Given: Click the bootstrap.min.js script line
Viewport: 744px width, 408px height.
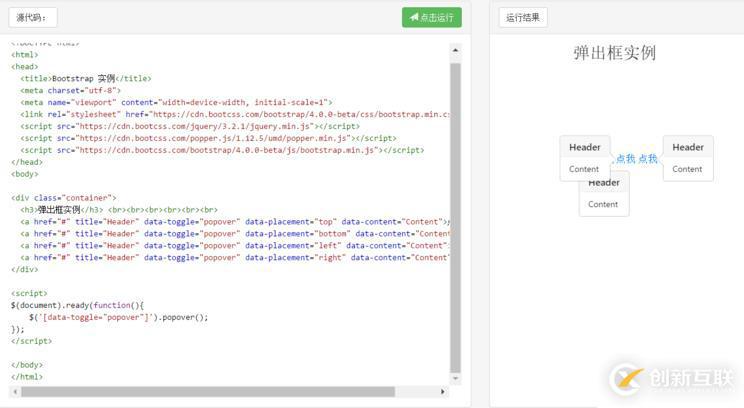Looking at the screenshot, I should [x=223, y=150].
